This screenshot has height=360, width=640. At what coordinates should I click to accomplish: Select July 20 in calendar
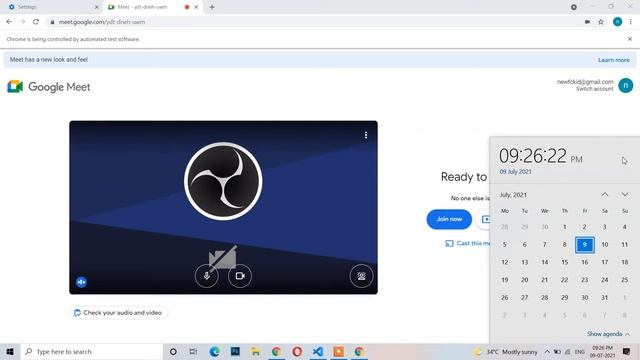[x=524, y=280]
